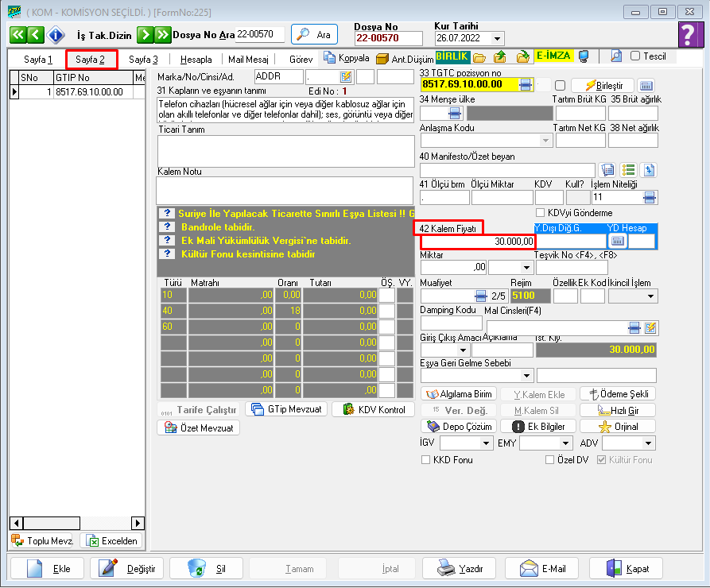This screenshot has width=710, height=588.
Task: Click the monitor icon next to E-İMZA
Action: pos(584,57)
